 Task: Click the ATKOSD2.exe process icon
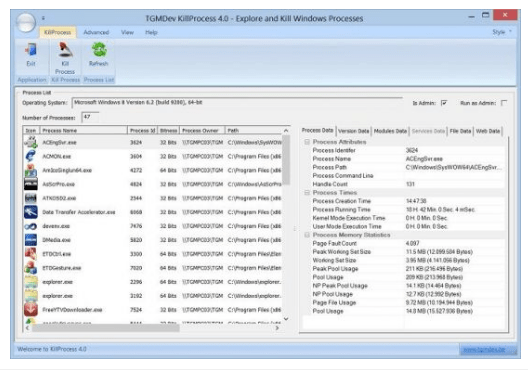point(31,198)
